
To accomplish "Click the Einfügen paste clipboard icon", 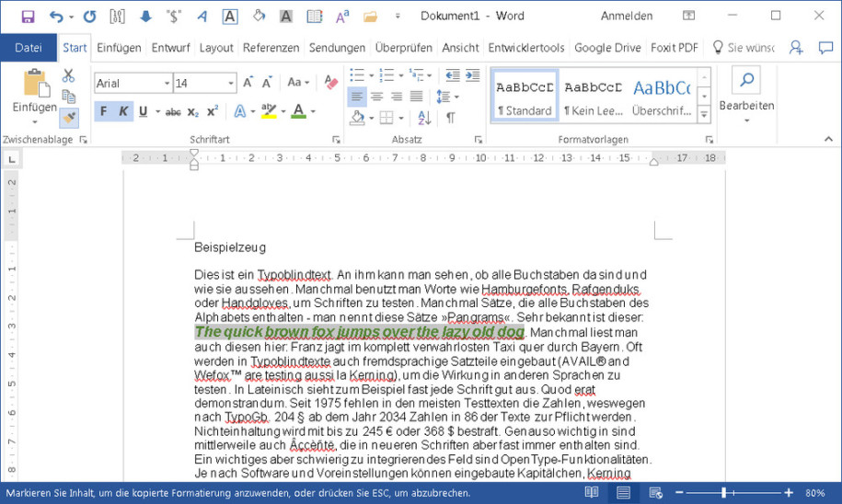I will (36, 84).
